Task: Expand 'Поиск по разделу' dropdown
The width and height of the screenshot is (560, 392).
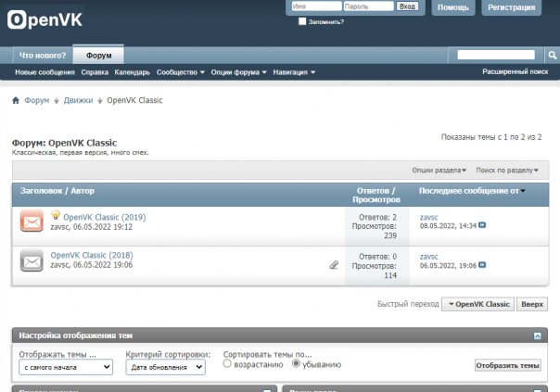Action: (x=507, y=171)
